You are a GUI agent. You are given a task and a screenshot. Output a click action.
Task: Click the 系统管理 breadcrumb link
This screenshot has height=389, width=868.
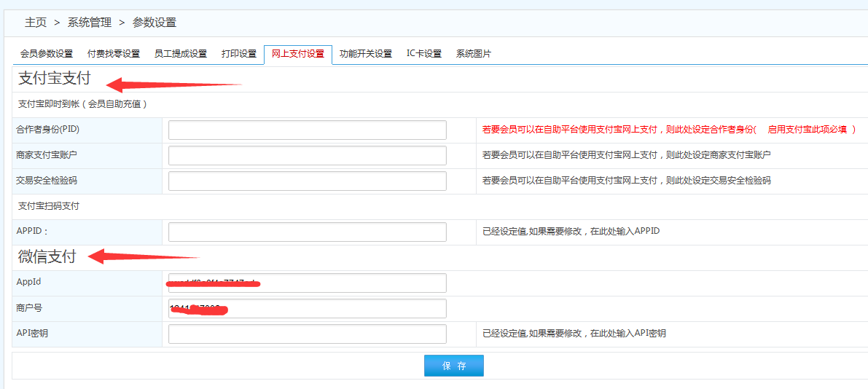pyautogui.click(x=90, y=23)
